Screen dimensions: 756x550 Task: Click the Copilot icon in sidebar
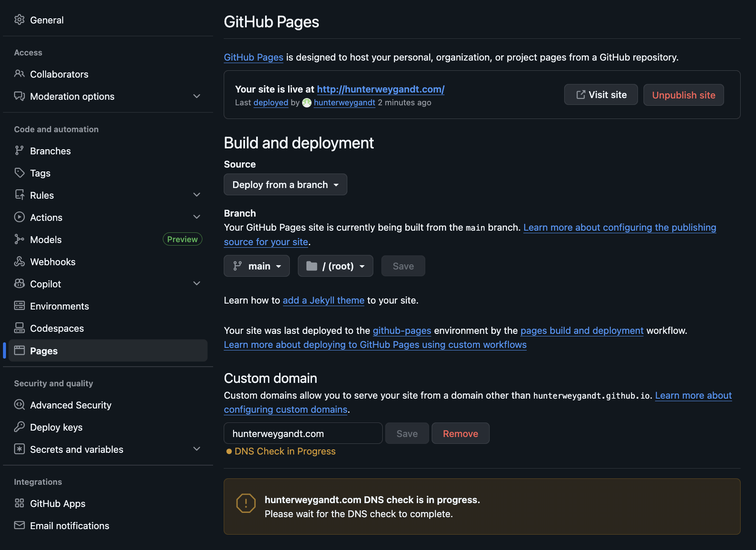pos(19,284)
